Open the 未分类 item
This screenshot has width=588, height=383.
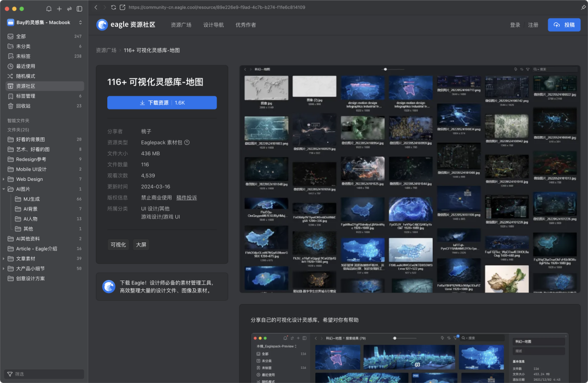(45, 46)
